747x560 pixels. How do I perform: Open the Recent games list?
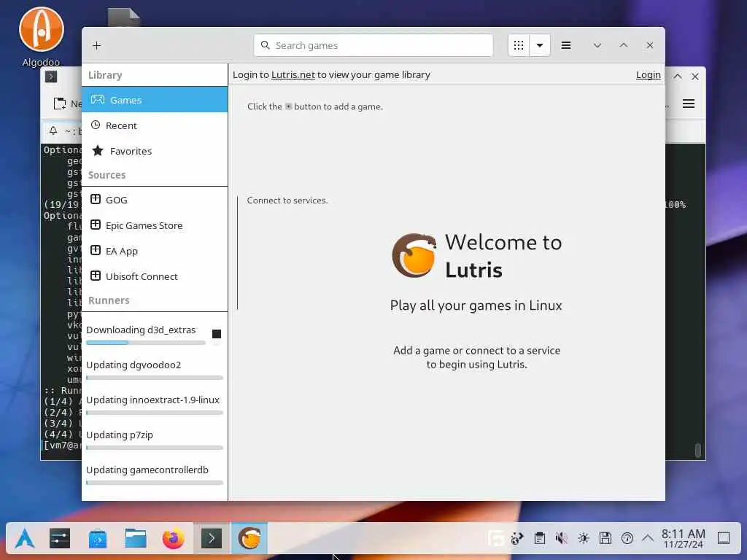click(155, 125)
